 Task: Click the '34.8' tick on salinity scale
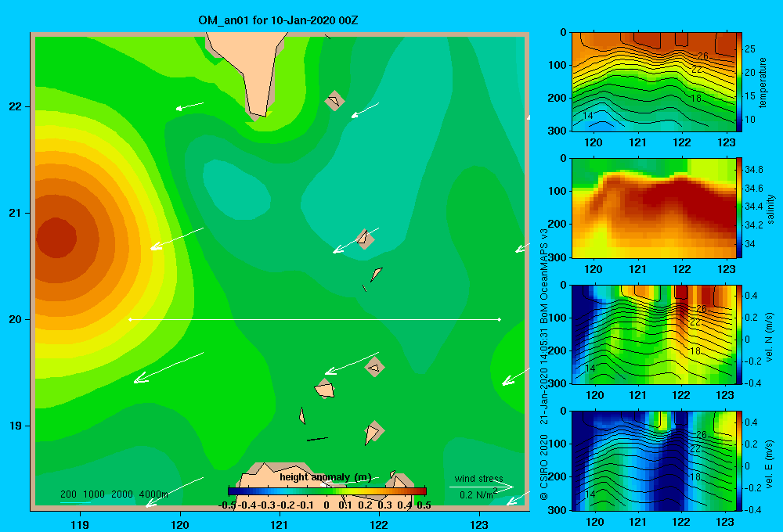click(753, 170)
